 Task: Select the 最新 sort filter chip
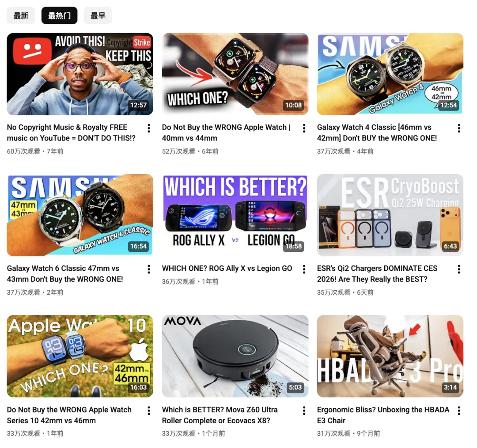click(x=21, y=15)
